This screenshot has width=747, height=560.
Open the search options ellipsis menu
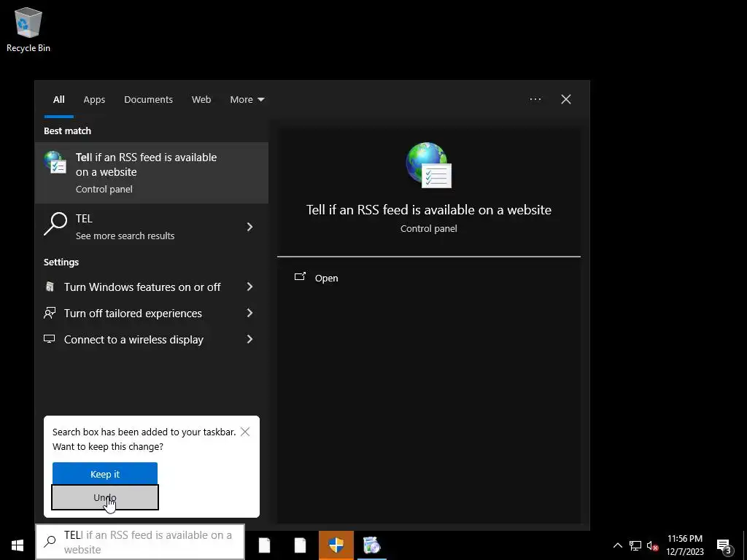tap(535, 99)
